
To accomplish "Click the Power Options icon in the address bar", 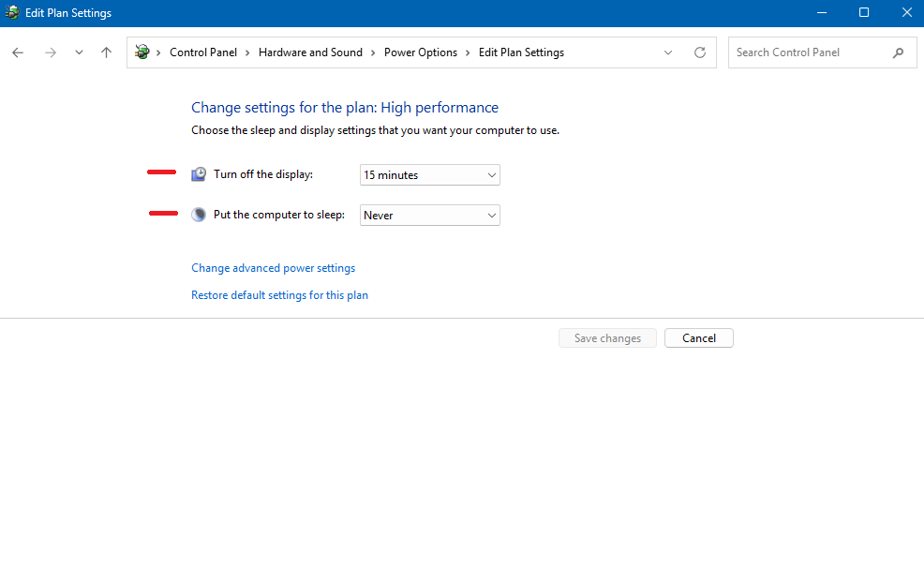I will pos(142,52).
